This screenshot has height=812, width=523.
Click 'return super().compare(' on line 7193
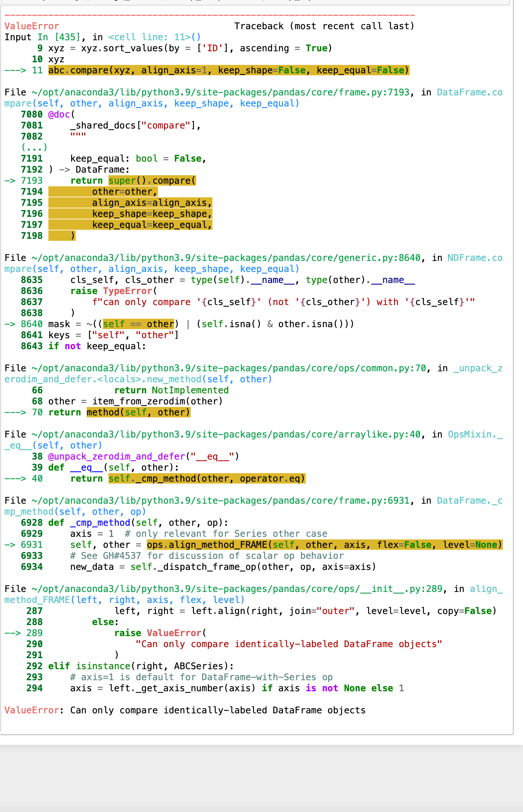pos(133,180)
